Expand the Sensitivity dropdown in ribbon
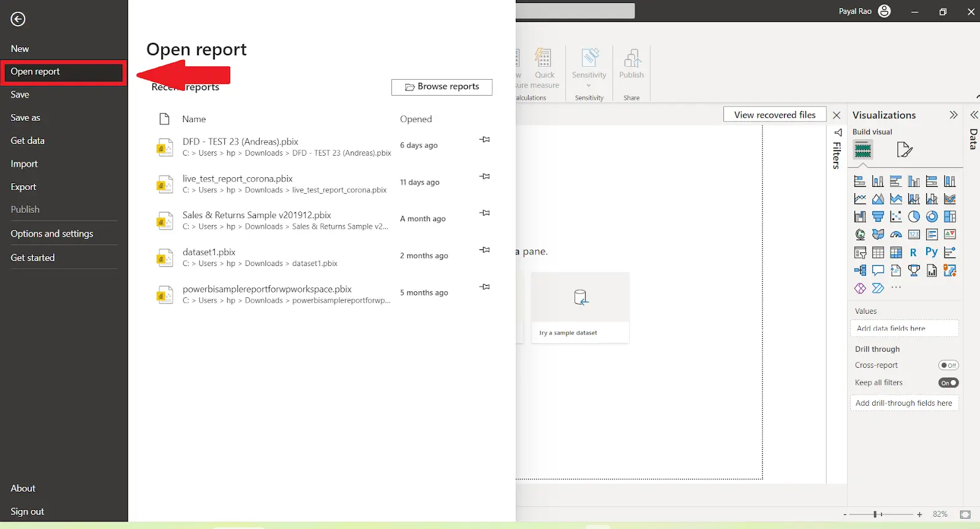Screen dimensions: 980x529 (x=589, y=86)
